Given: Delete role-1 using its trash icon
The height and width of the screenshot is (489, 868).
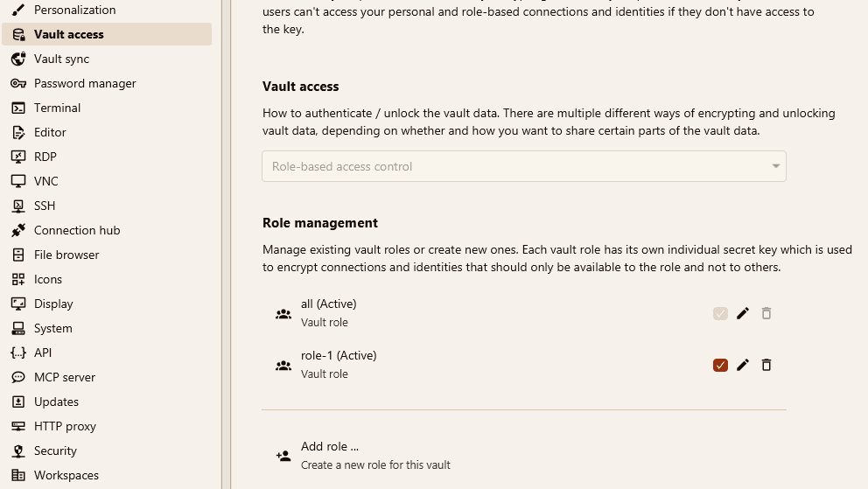Looking at the screenshot, I should coord(766,365).
